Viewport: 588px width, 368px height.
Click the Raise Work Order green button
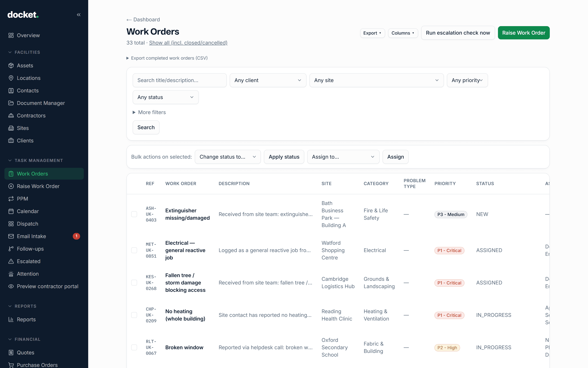[x=524, y=33]
